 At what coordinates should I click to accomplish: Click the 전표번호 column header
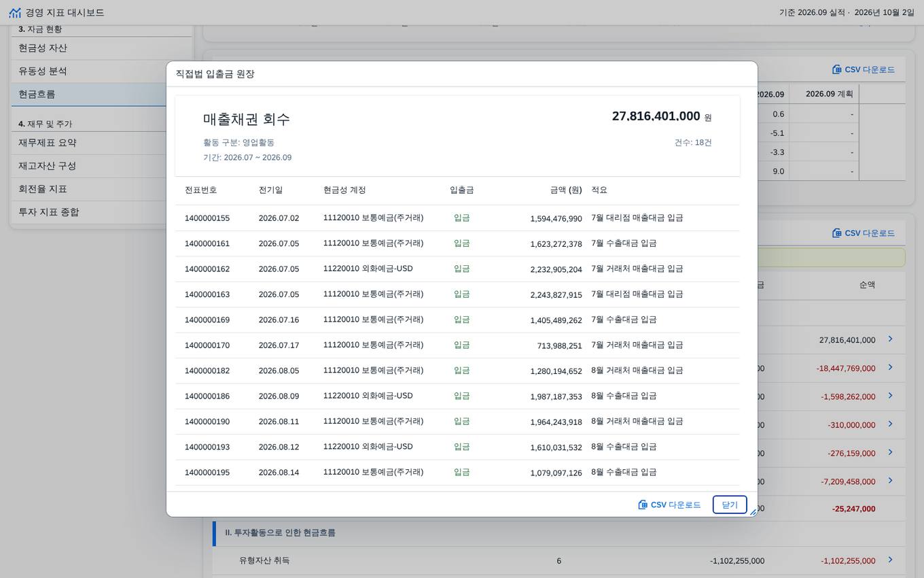tap(201, 190)
